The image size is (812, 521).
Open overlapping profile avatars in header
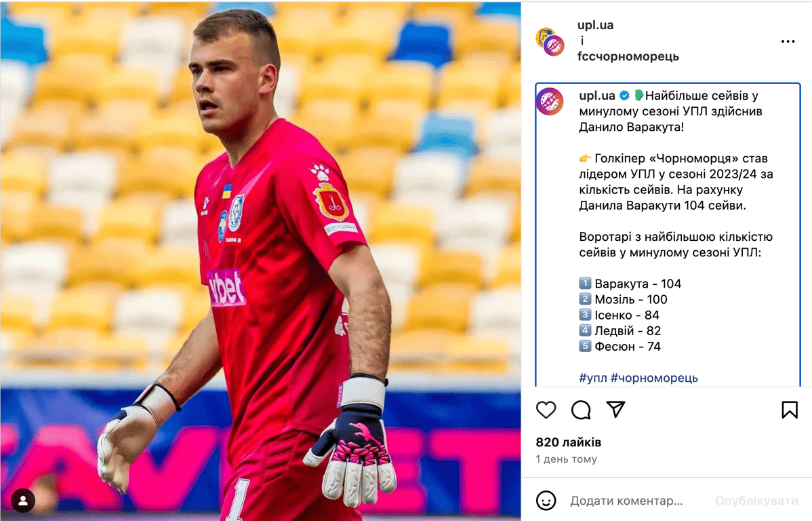pyautogui.click(x=550, y=41)
